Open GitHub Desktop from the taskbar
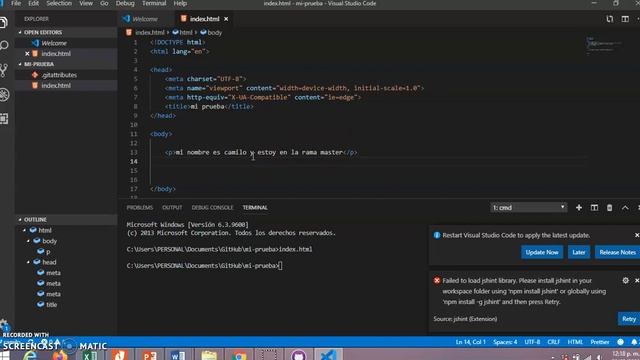Image resolution: width=640 pixels, height=360 pixels. point(298,355)
